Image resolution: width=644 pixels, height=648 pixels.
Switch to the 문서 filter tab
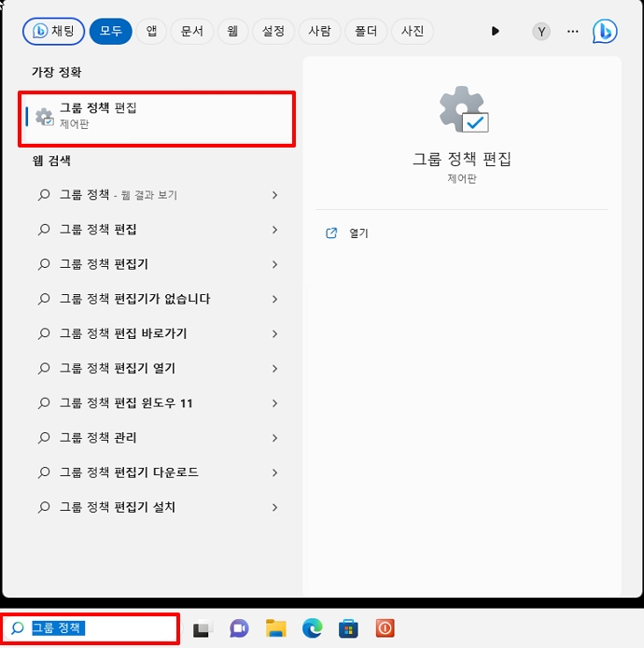pyautogui.click(x=192, y=32)
